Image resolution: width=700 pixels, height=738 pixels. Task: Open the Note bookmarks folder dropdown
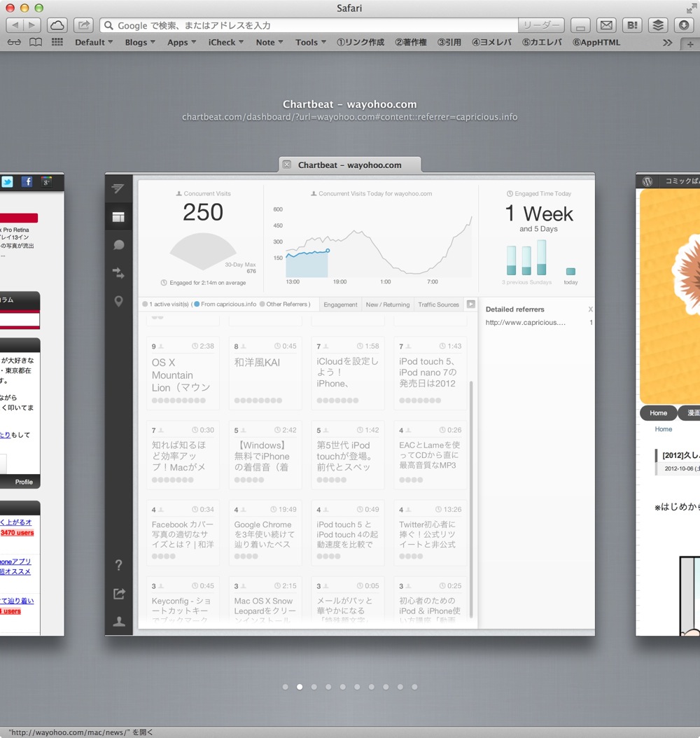pos(269,42)
